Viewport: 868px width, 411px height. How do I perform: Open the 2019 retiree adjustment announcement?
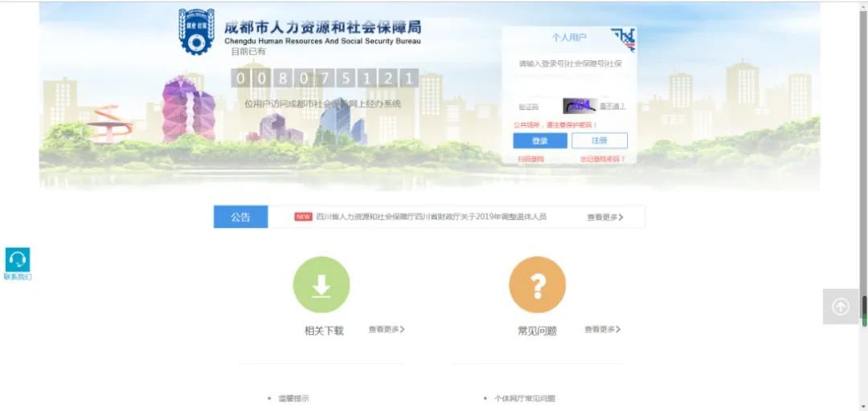(432, 217)
